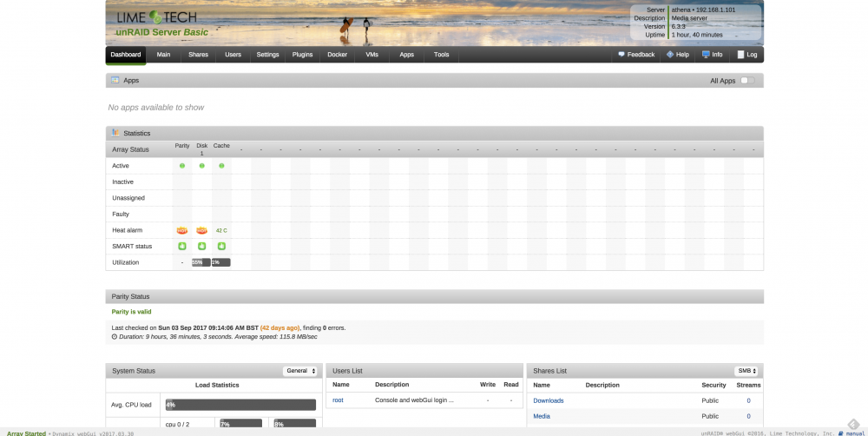The width and height of the screenshot is (868, 436).
Task: Open the System Status General dropdown
Action: tap(300, 371)
